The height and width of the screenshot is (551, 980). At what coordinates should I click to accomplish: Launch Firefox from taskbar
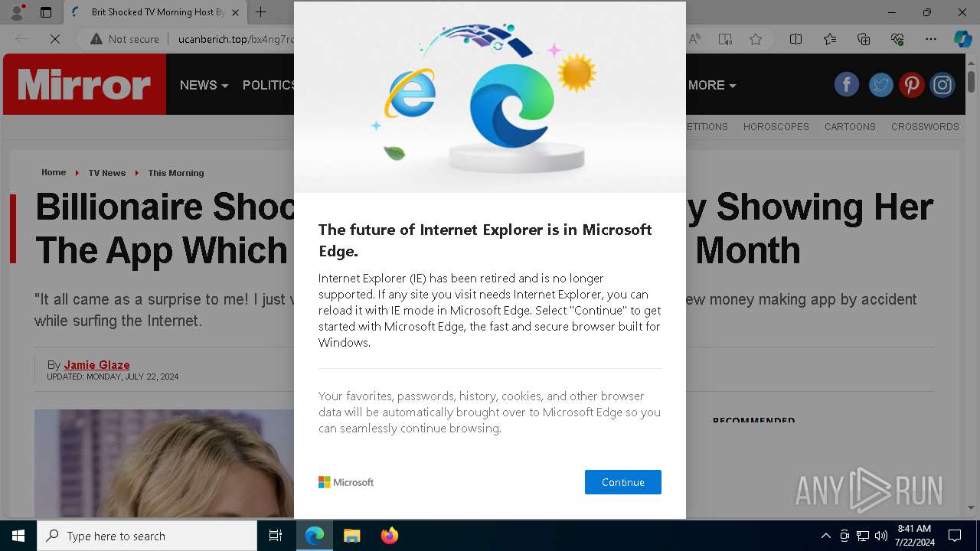click(389, 536)
